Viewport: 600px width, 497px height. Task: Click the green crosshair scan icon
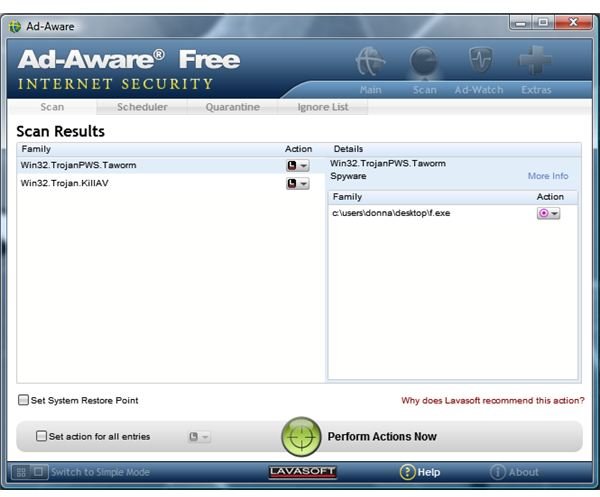tap(301, 437)
